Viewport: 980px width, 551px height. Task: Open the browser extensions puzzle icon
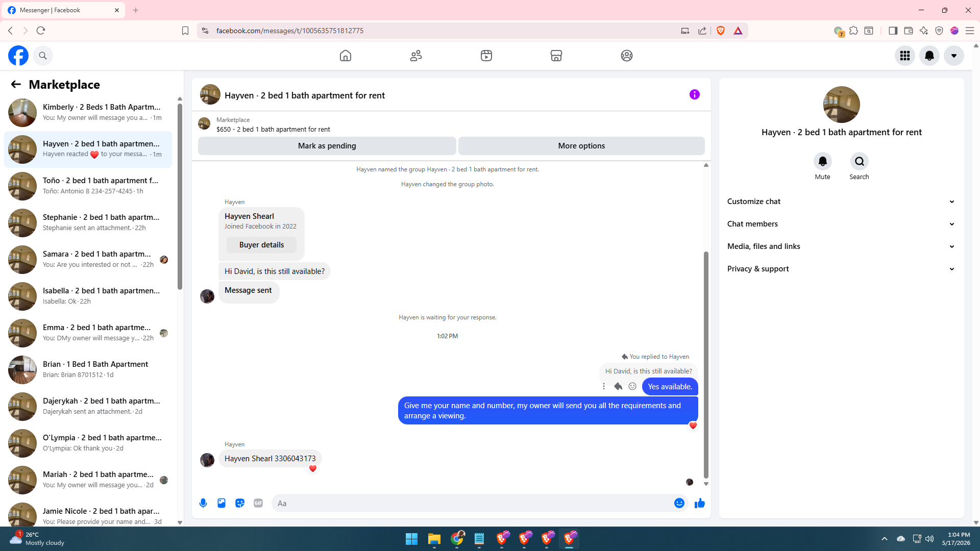pyautogui.click(x=853, y=31)
